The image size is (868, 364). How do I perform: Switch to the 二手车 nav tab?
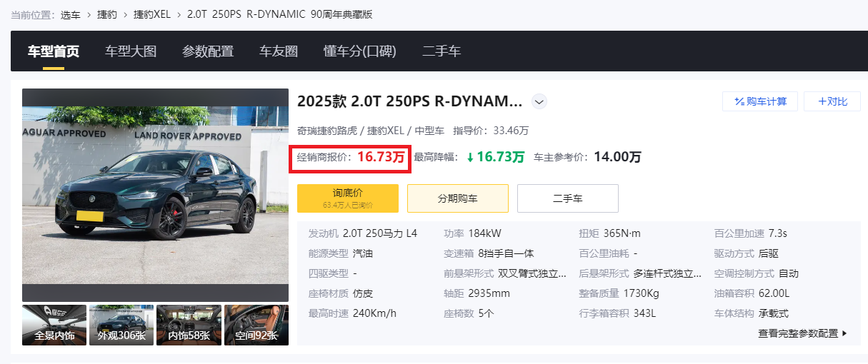(442, 51)
